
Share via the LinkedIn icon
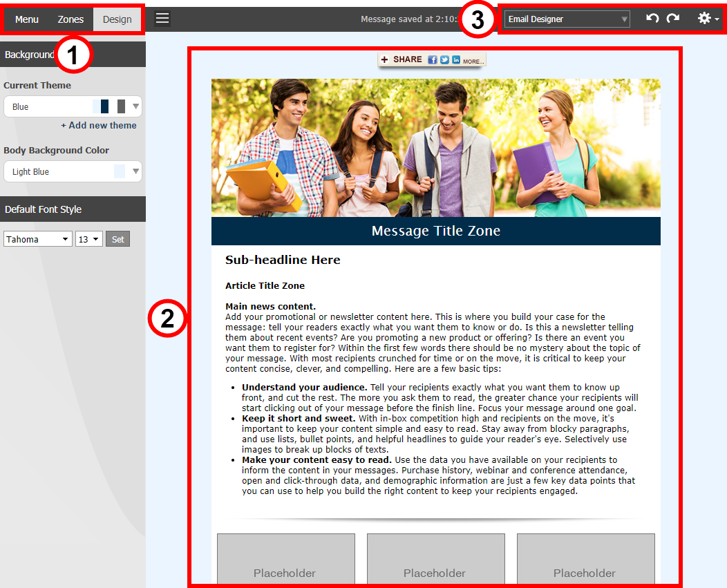tap(456, 60)
